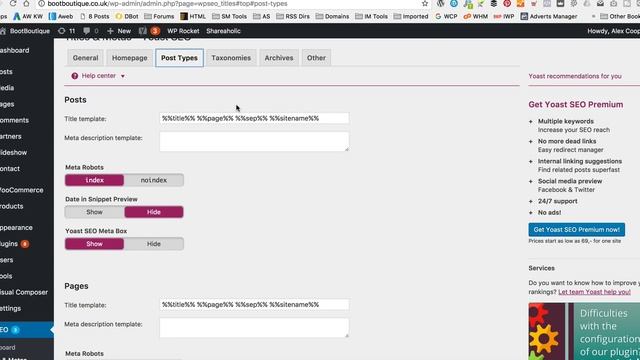The image size is (640, 360).
Task: Click the Yoast configuration difficulties banner image
Action: 584,331
